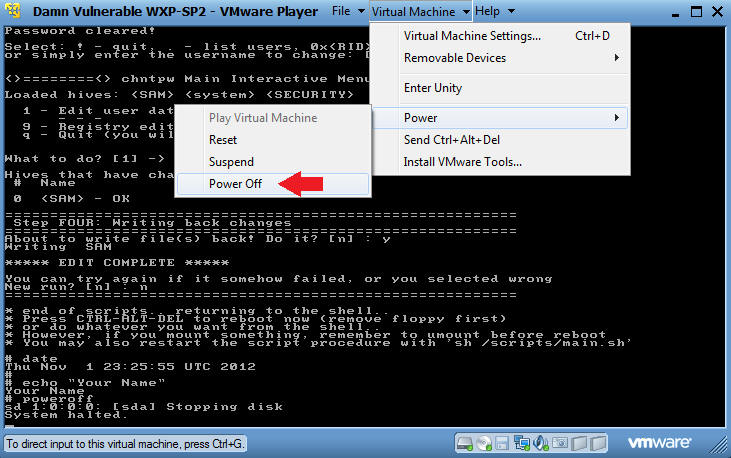Image resolution: width=731 pixels, height=458 pixels.
Task: Click the '# poweroff' command line
Action: click(49, 399)
